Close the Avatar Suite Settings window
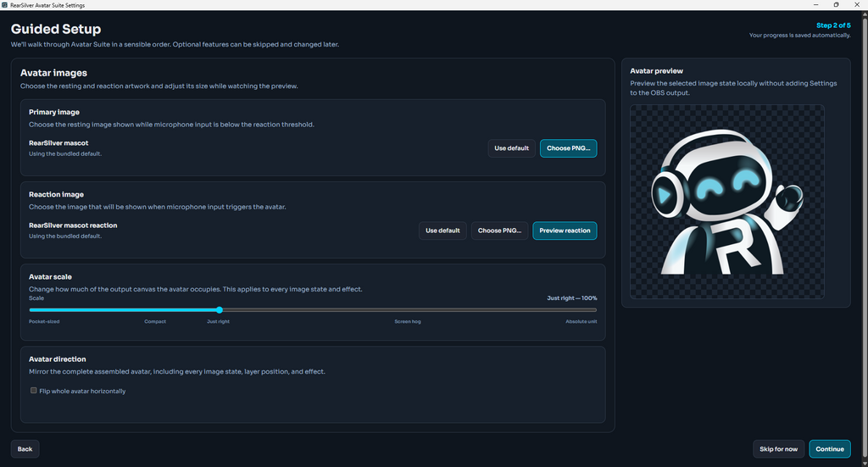 point(857,5)
